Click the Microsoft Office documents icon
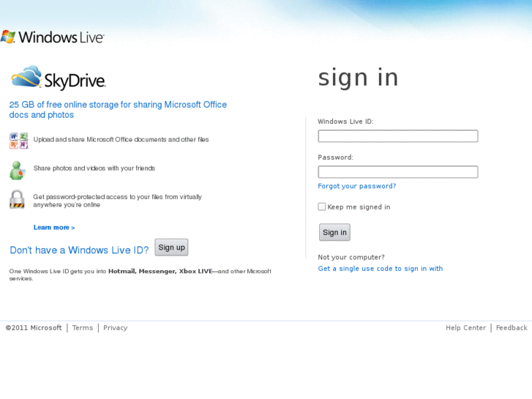The width and height of the screenshot is (532, 399). [x=19, y=141]
